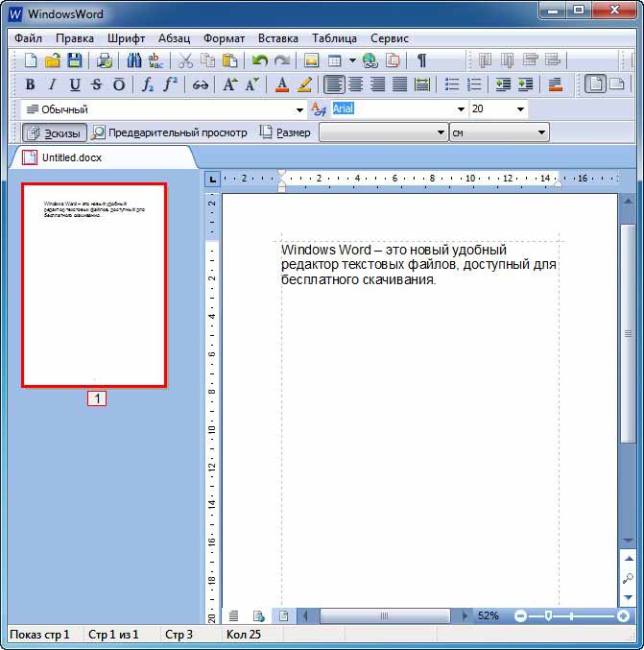Apply superscript formatting
Viewport: 644px width, 650px height.
pos(170,84)
